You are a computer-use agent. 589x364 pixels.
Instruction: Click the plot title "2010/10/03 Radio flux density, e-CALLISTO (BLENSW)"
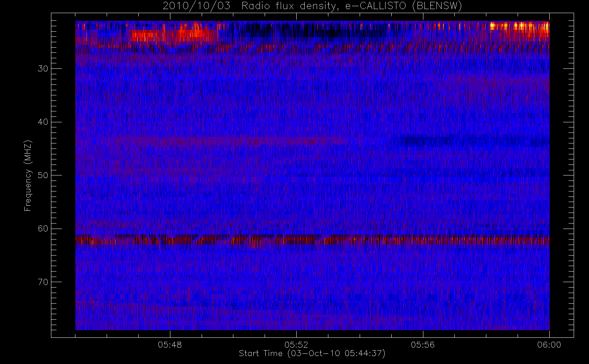(x=312, y=6)
